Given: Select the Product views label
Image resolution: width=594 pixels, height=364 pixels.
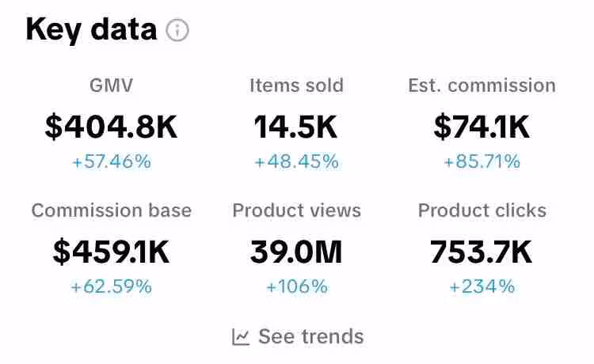Looking at the screenshot, I should click(x=296, y=210).
